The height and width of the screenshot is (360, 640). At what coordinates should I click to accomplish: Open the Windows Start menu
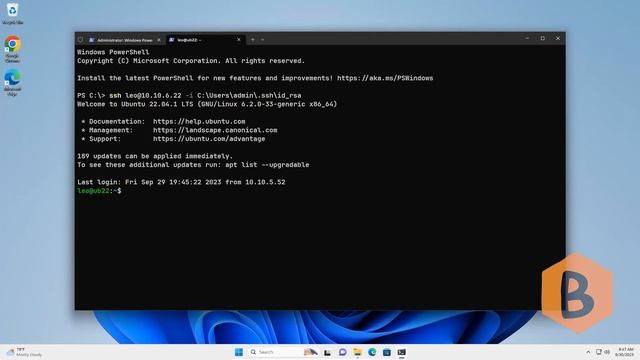point(239,352)
